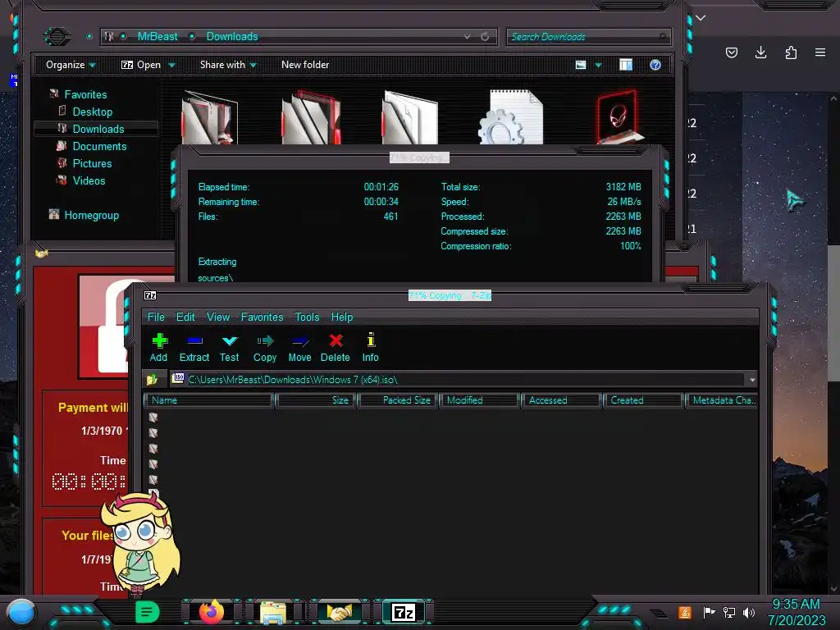This screenshot has width=840, height=630.
Task: Expand the 7-Zip path address dropdown
Action: click(x=752, y=380)
